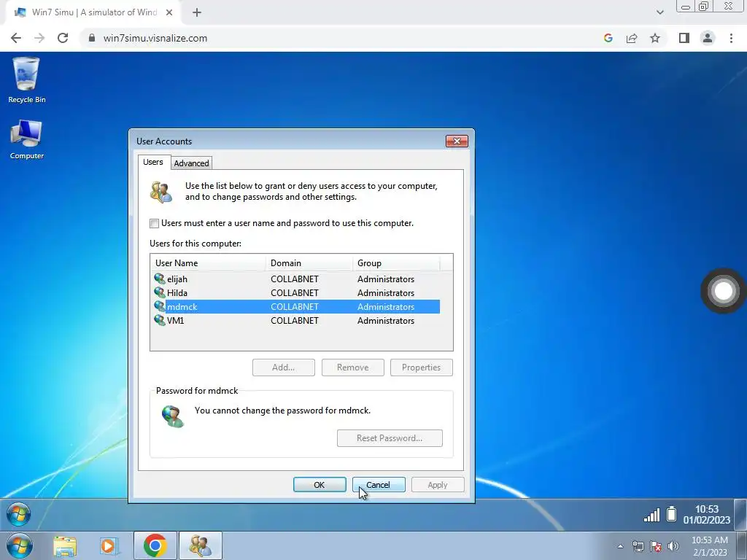Show hidden system tray icons
747x560 pixels.
click(x=620, y=546)
